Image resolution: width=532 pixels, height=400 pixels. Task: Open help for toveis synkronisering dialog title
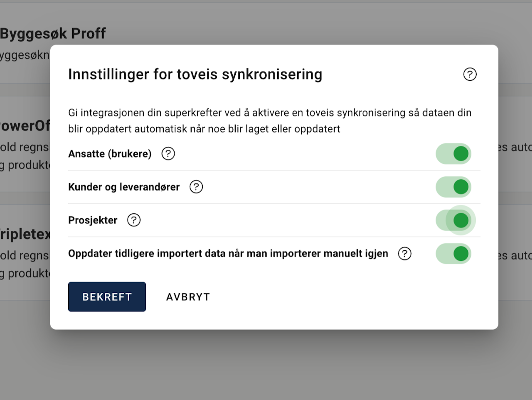pyautogui.click(x=470, y=74)
